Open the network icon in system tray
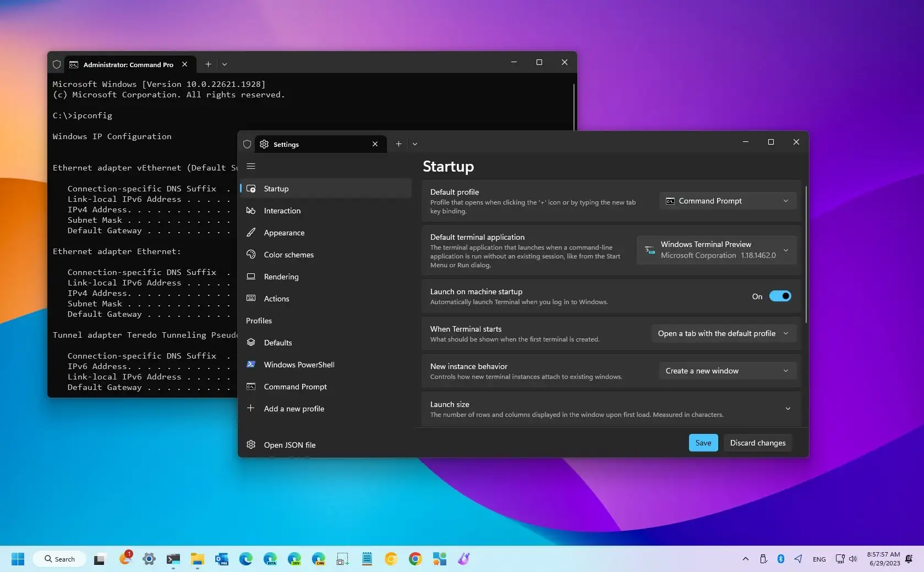Image resolution: width=924 pixels, height=572 pixels. pyautogui.click(x=840, y=559)
